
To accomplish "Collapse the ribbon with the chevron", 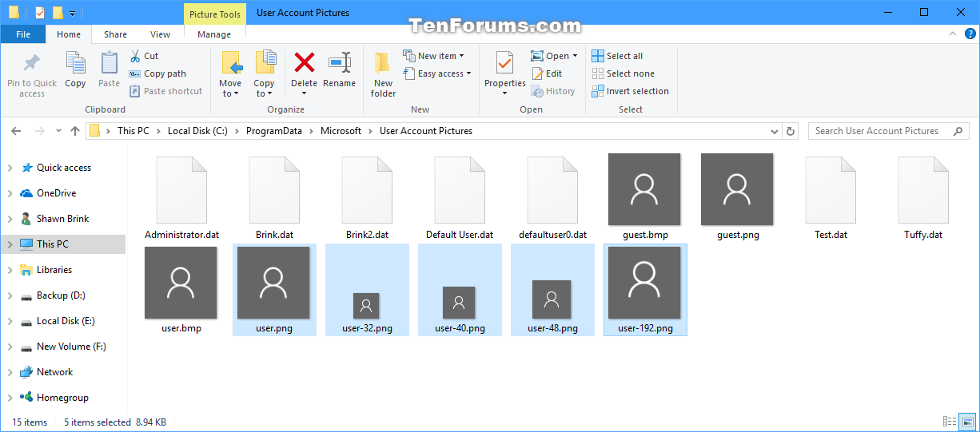I will [x=952, y=34].
